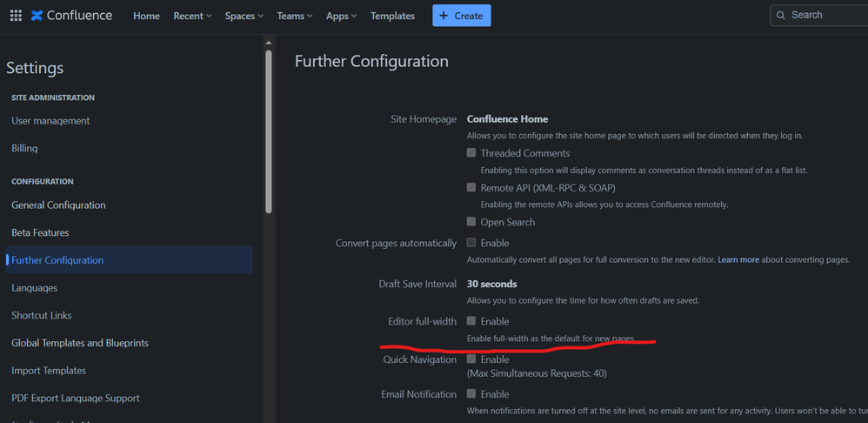This screenshot has height=423, width=868.
Task: Focus the Search input field
Action: click(819, 15)
